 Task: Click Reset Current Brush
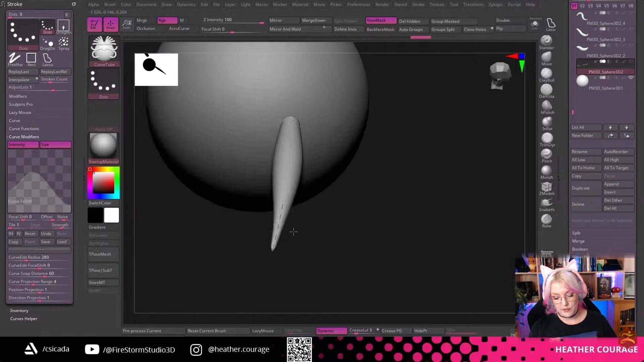(x=218, y=331)
